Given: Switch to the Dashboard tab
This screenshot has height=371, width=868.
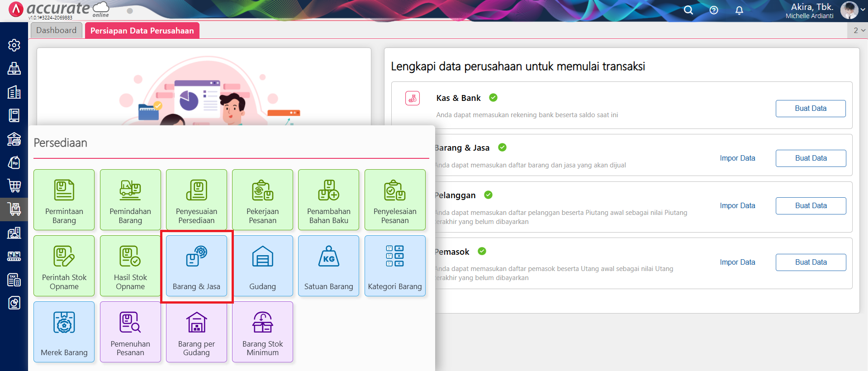Looking at the screenshot, I should pos(57,30).
